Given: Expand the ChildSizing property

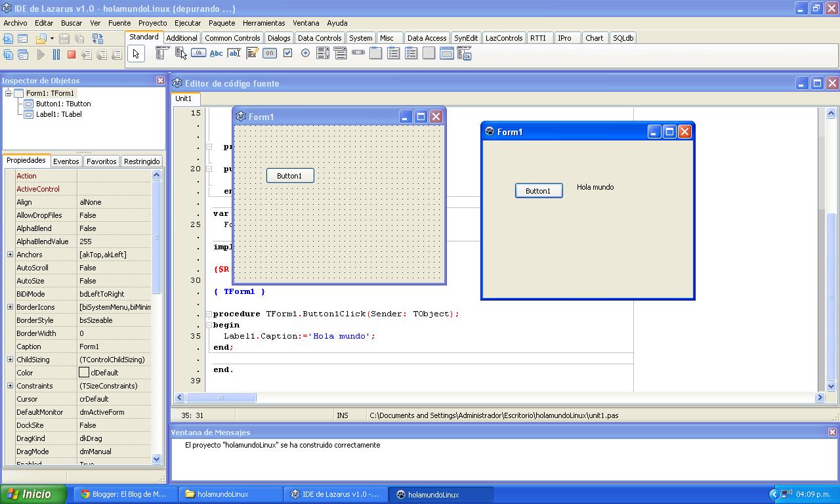Looking at the screenshot, I should [x=10, y=360].
